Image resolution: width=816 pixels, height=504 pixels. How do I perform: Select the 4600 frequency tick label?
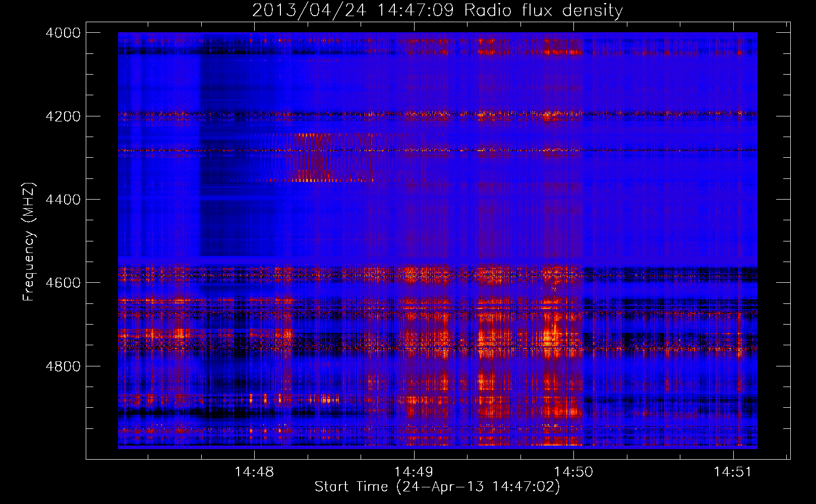63,283
